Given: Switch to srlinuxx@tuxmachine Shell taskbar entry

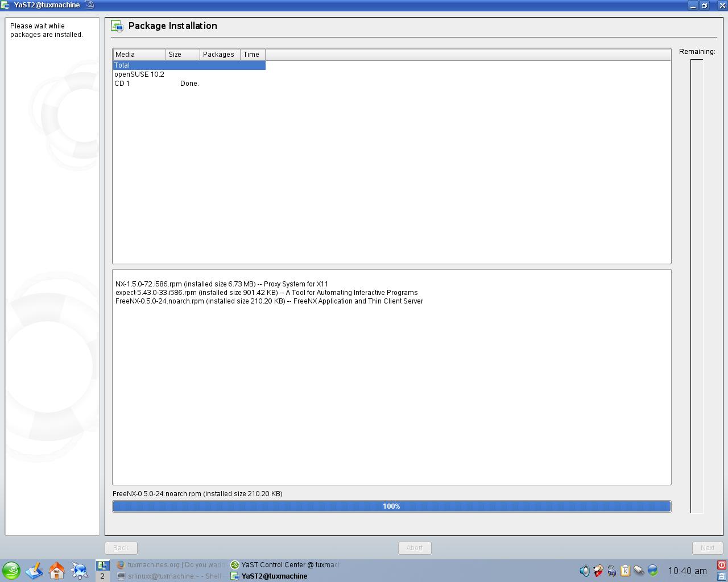Looking at the screenshot, I should point(170,576).
